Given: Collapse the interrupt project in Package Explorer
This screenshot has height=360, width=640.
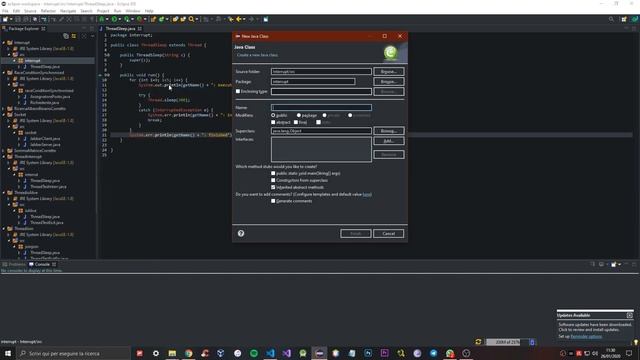Looking at the screenshot, I should (4, 42).
